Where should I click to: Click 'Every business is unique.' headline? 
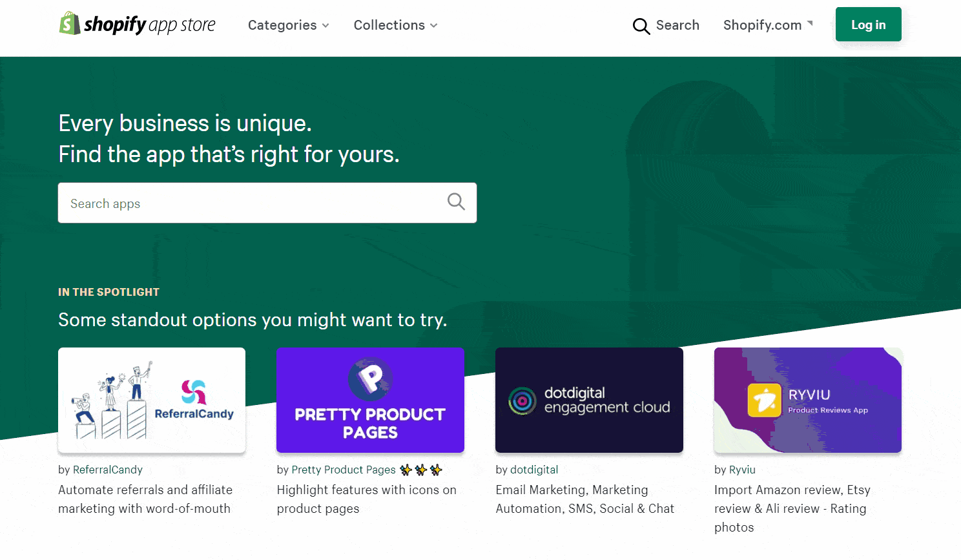coord(185,123)
